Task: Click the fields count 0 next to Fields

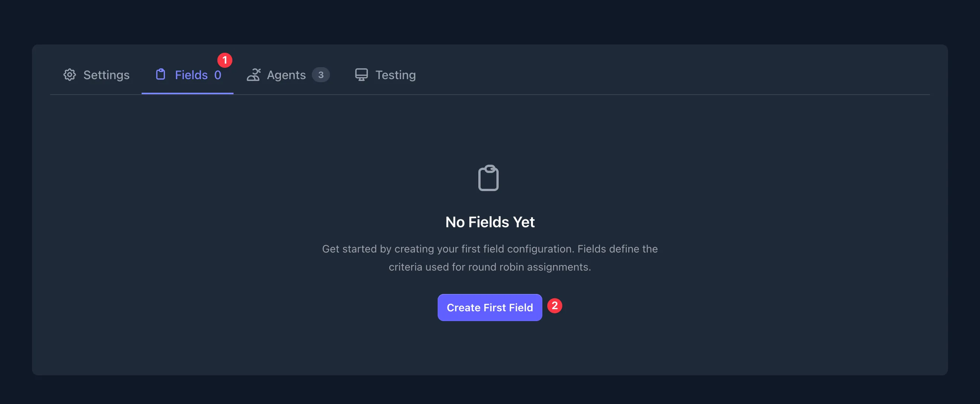Action: click(218, 75)
